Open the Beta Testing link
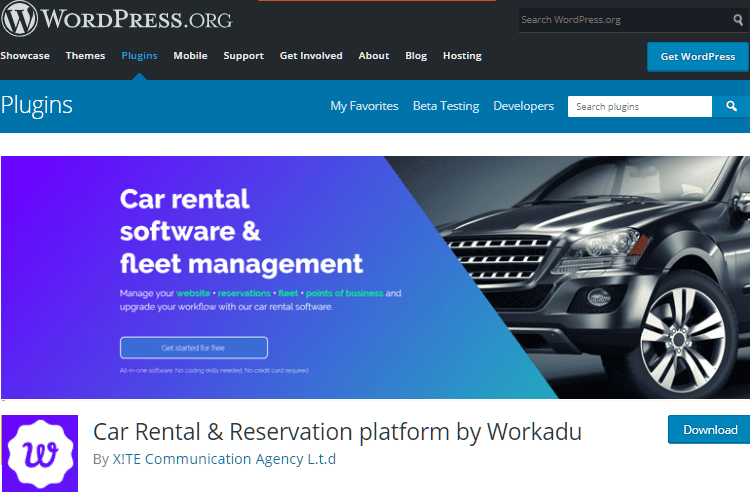The image size is (750, 500). [x=446, y=106]
